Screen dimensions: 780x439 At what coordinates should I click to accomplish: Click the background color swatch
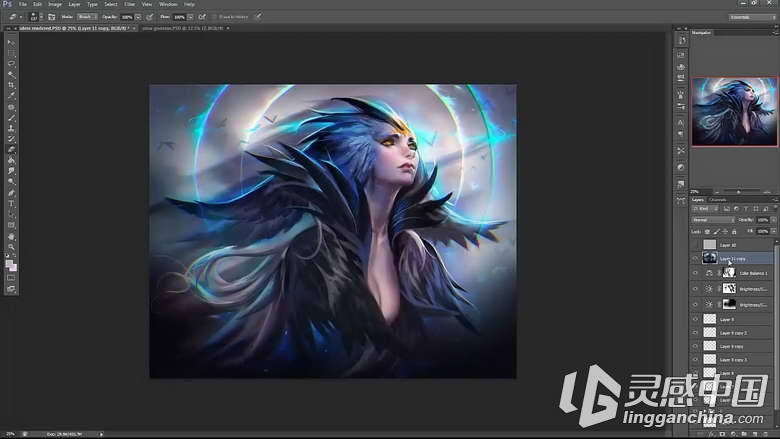click(x=13, y=268)
